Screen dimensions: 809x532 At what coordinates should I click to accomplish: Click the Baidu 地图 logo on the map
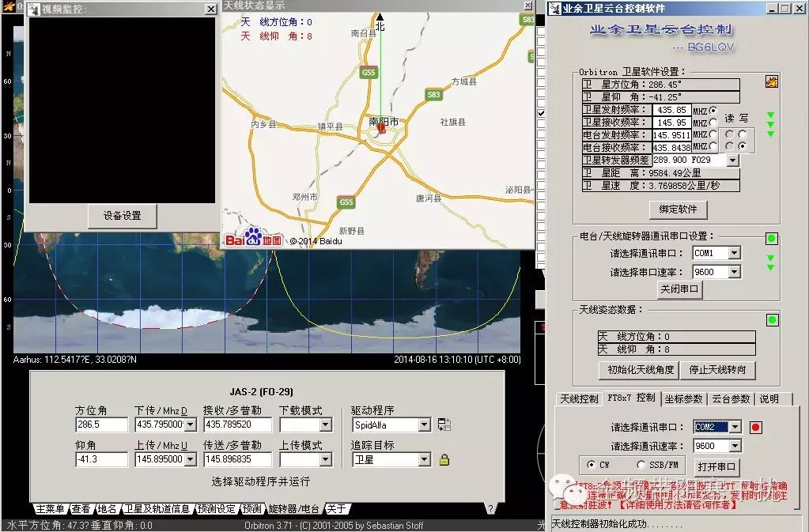coord(254,237)
